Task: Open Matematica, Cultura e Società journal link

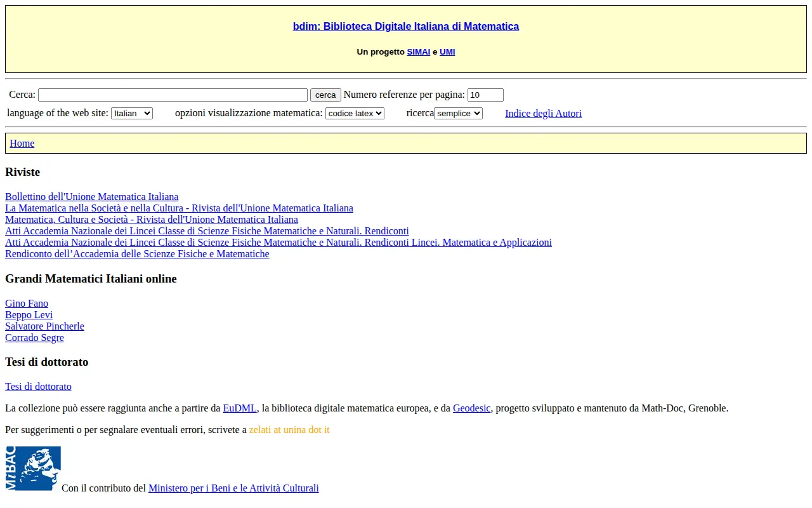Action: tap(152, 220)
